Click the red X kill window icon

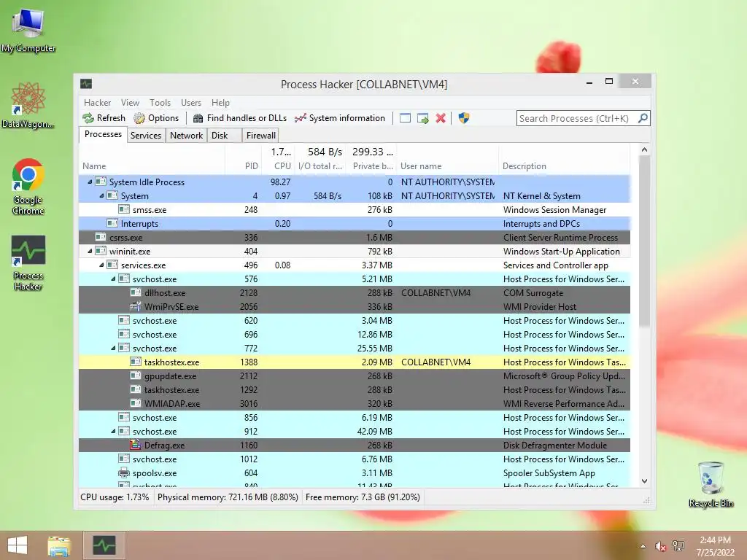[441, 118]
